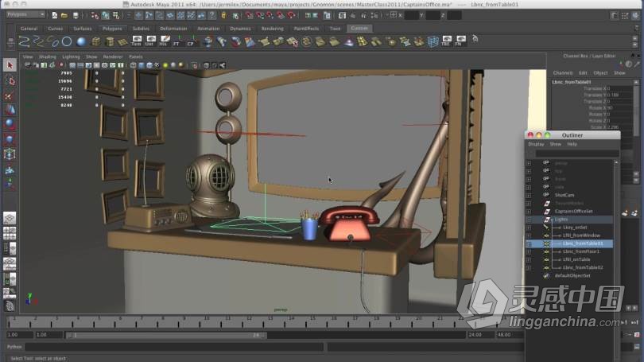Click the four-view layout icon in toolbox
644x362 pixels.
(x=10, y=233)
